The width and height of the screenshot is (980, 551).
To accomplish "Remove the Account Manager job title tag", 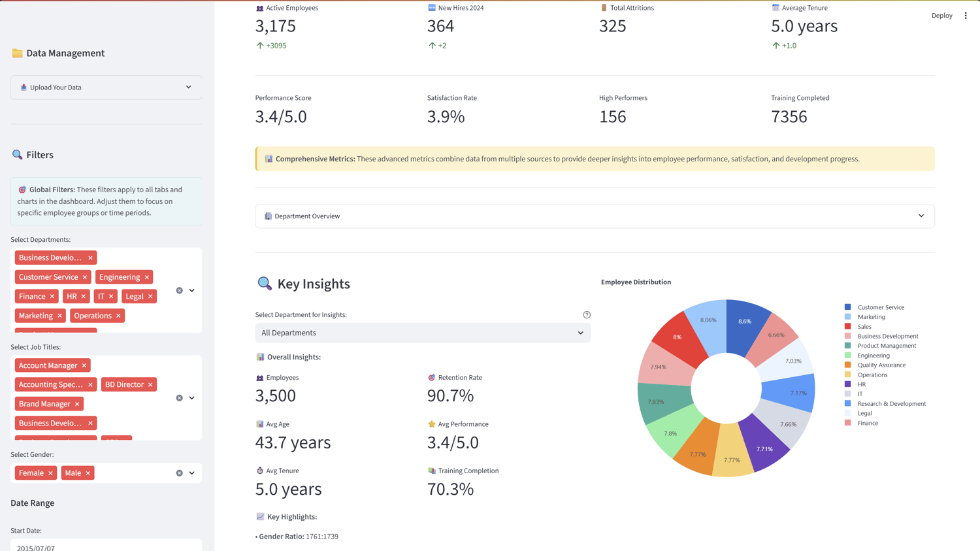I will click(x=84, y=365).
